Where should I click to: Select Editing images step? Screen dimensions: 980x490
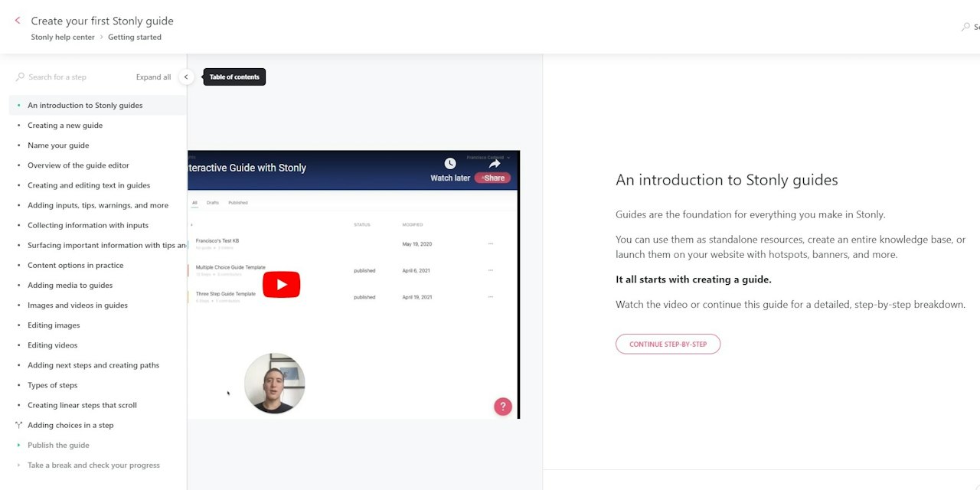coord(54,325)
